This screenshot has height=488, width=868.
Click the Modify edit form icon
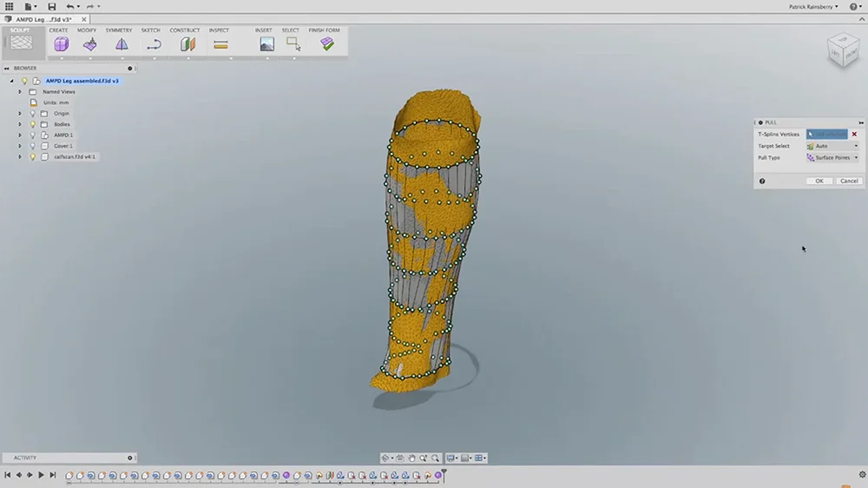pos(89,44)
